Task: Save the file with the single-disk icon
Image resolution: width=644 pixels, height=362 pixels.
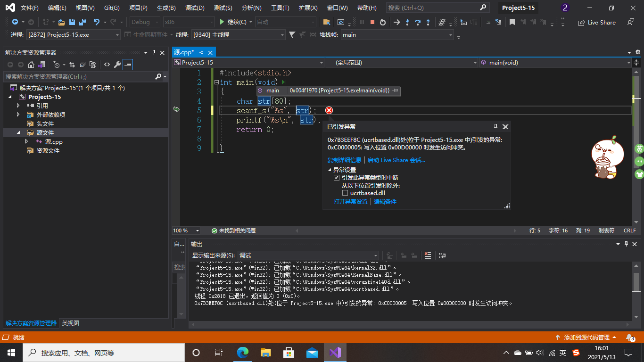Action: click(x=72, y=22)
